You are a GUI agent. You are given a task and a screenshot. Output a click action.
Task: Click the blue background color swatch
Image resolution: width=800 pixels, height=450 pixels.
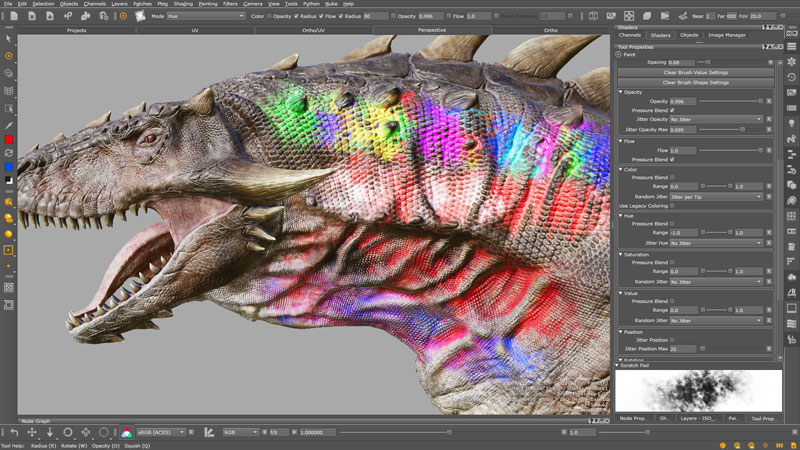pos(9,167)
